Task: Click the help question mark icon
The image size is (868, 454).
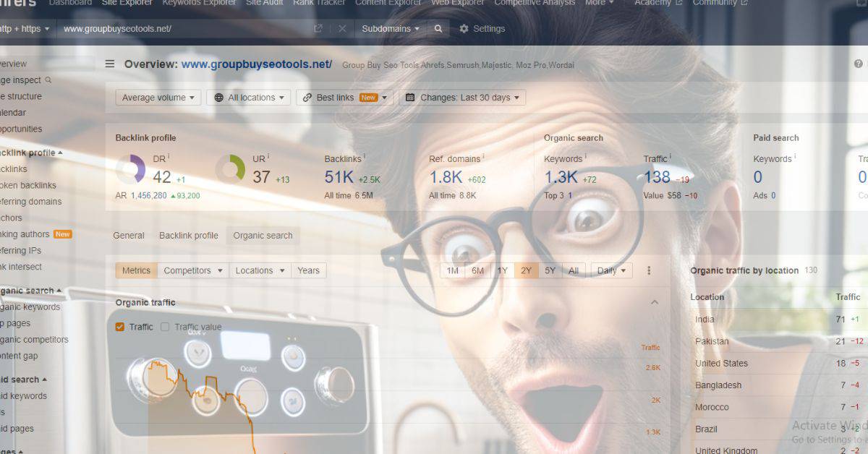Action: click(x=859, y=64)
